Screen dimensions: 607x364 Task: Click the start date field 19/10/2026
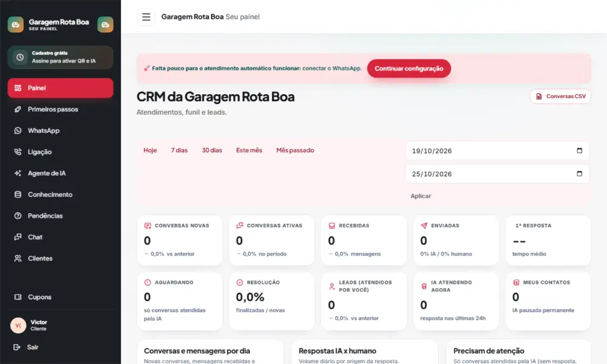pos(498,151)
